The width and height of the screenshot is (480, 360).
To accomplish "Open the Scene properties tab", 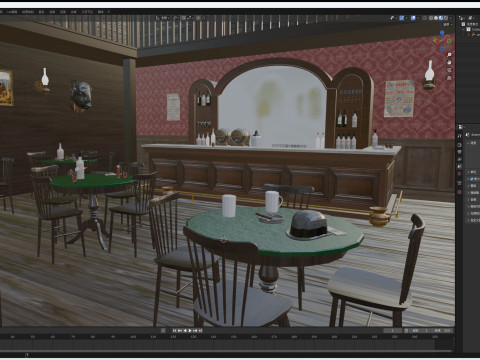I will point(459,166).
